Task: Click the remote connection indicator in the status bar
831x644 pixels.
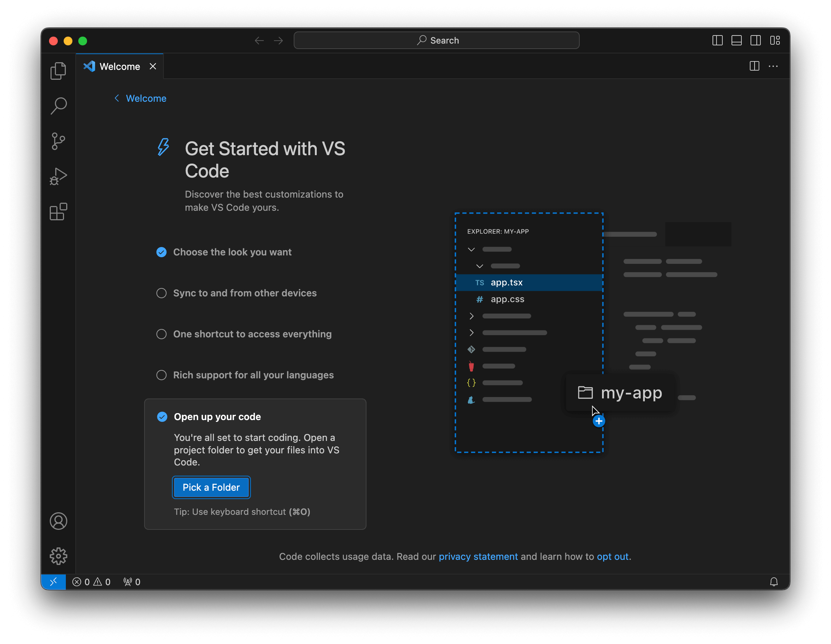Action: (53, 581)
